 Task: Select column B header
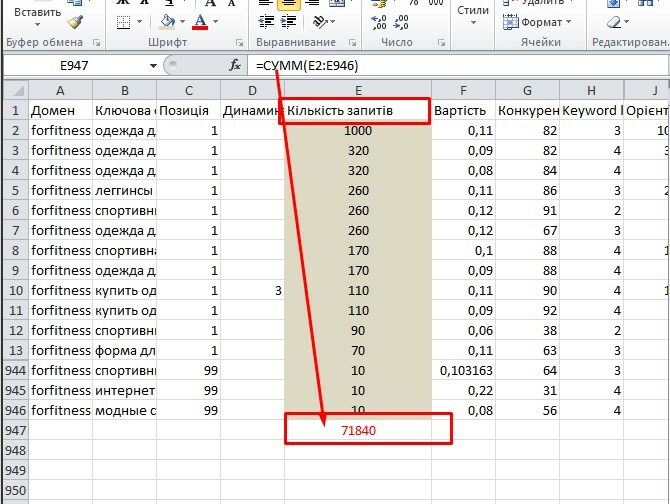(x=124, y=91)
